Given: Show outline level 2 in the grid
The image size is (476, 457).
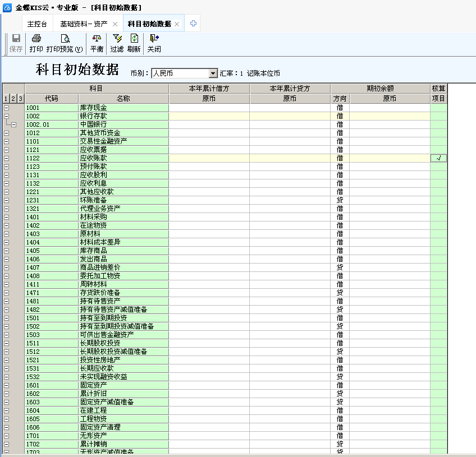Looking at the screenshot, I should [13, 99].
